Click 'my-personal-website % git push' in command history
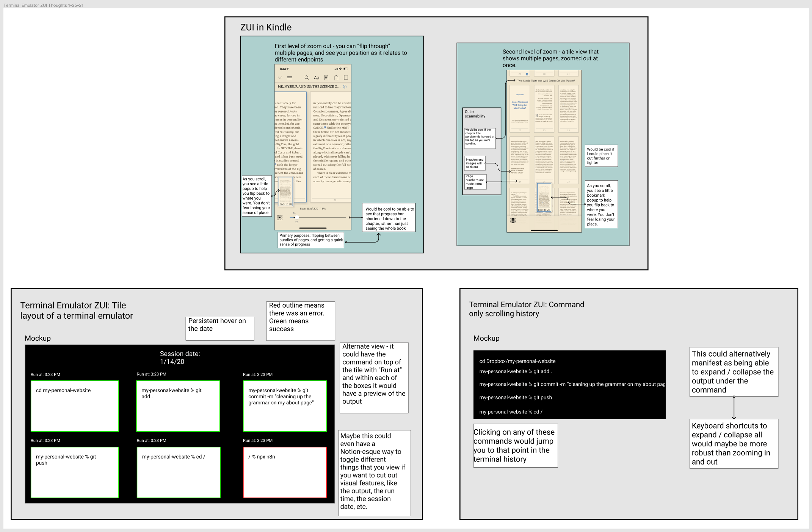The width and height of the screenshot is (812, 532). pyautogui.click(x=515, y=397)
